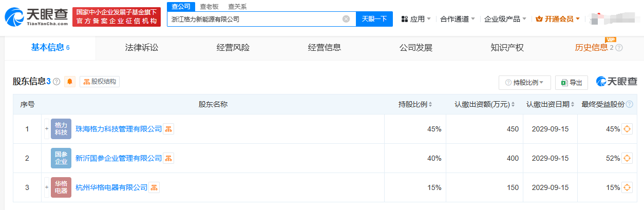Open the 合作通道 dropdown menu
The height and width of the screenshot is (210, 644).
[x=458, y=19]
